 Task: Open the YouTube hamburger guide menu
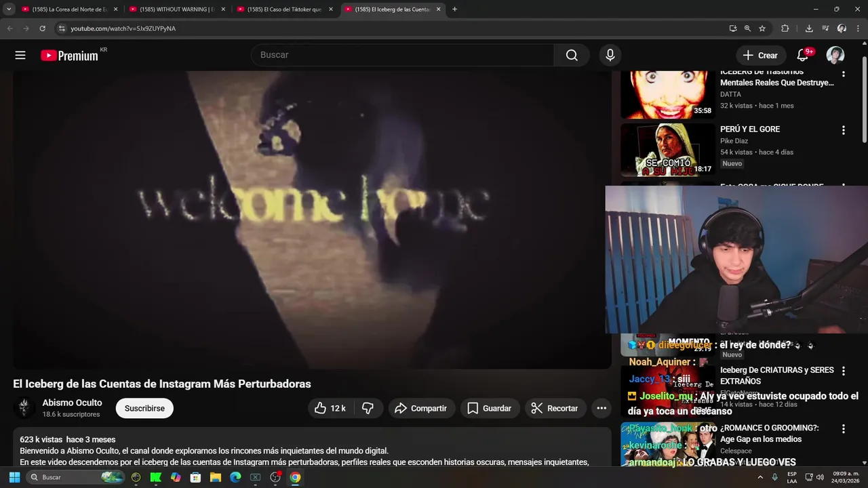coord(20,56)
